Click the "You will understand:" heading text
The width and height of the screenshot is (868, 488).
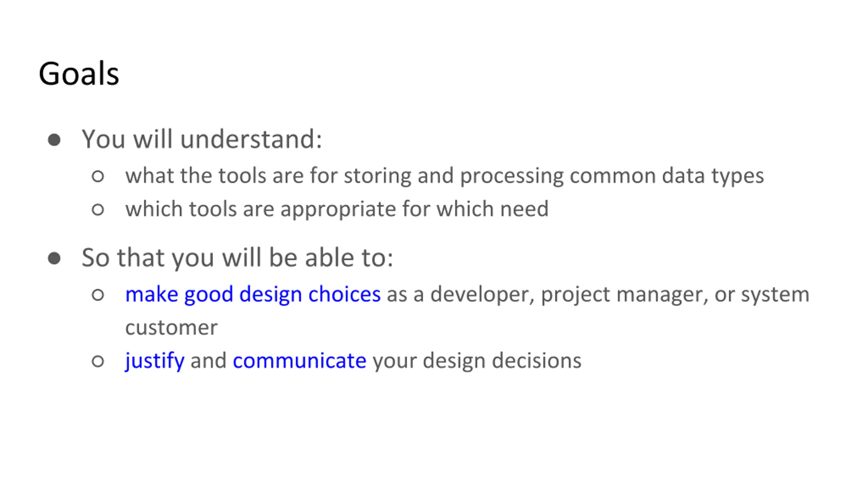(x=202, y=139)
